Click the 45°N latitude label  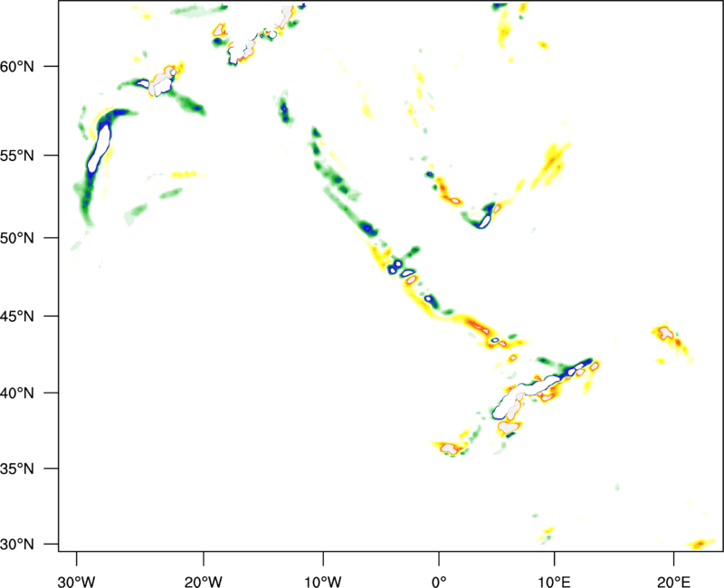[17, 317]
